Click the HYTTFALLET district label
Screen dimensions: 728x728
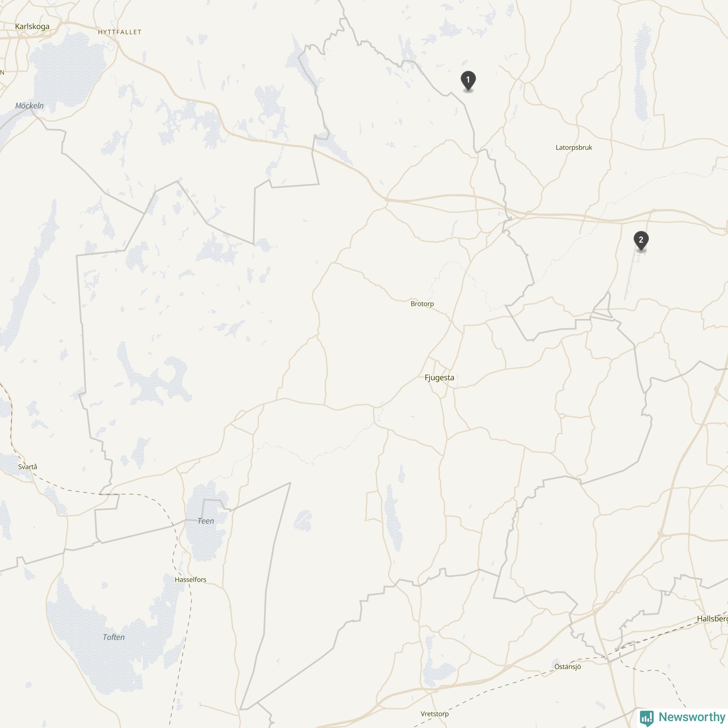[x=119, y=32]
